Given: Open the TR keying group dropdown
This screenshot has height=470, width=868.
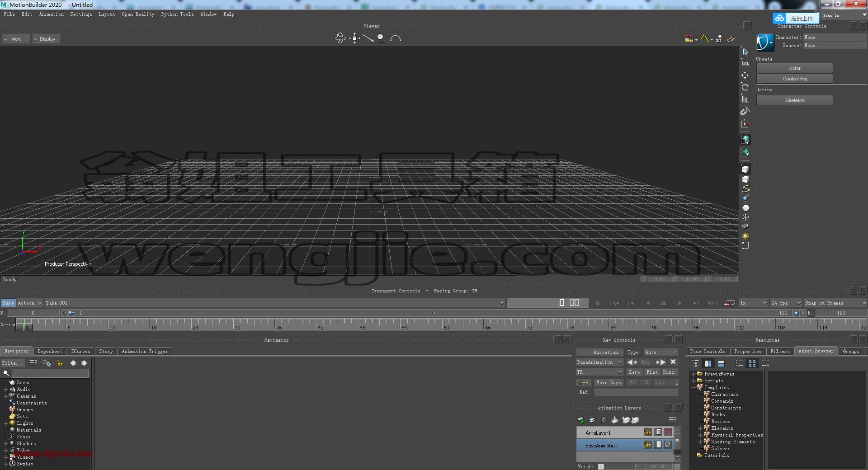Looking at the screenshot, I should pyautogui.click(x=599, y=372).
